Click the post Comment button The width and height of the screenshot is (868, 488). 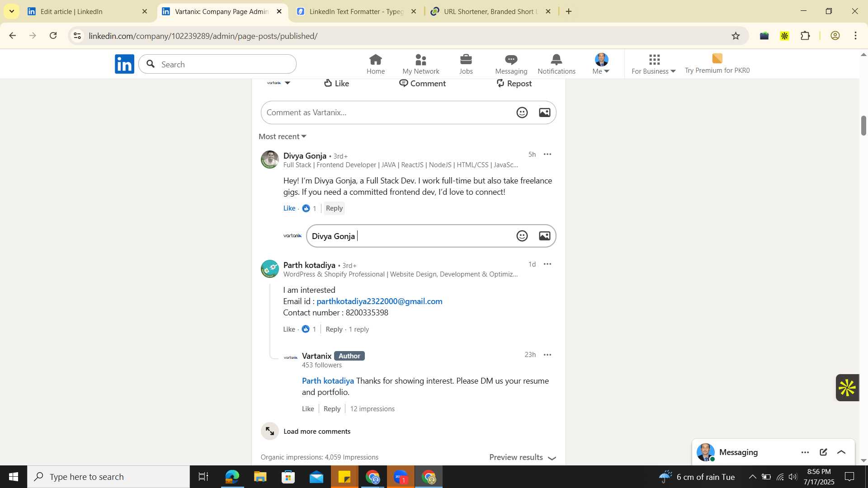coord(422,83)
